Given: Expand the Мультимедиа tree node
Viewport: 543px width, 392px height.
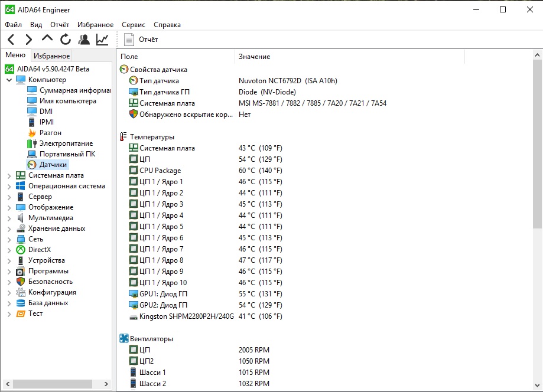Looking at the screenshot, I should tap(9, 218).
